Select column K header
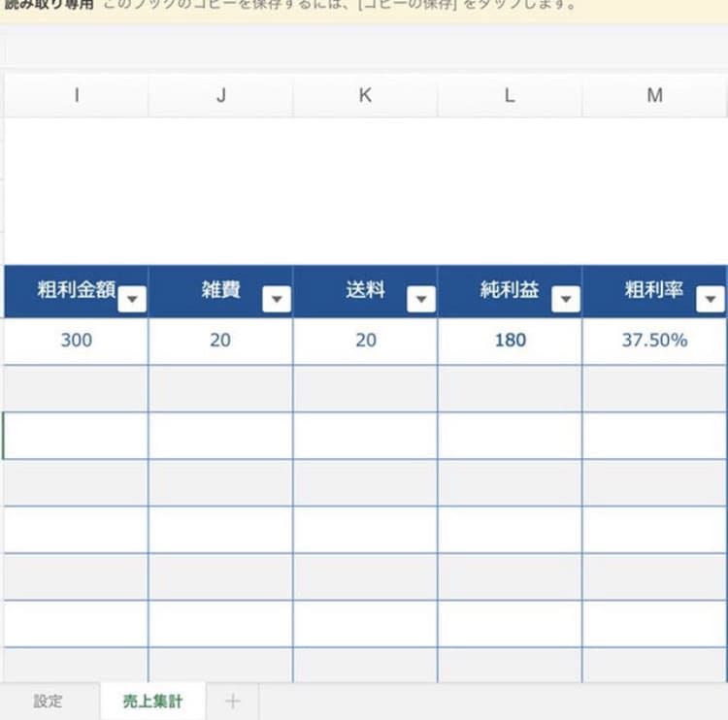Screen dimensions: 728x720 point(365,95)
